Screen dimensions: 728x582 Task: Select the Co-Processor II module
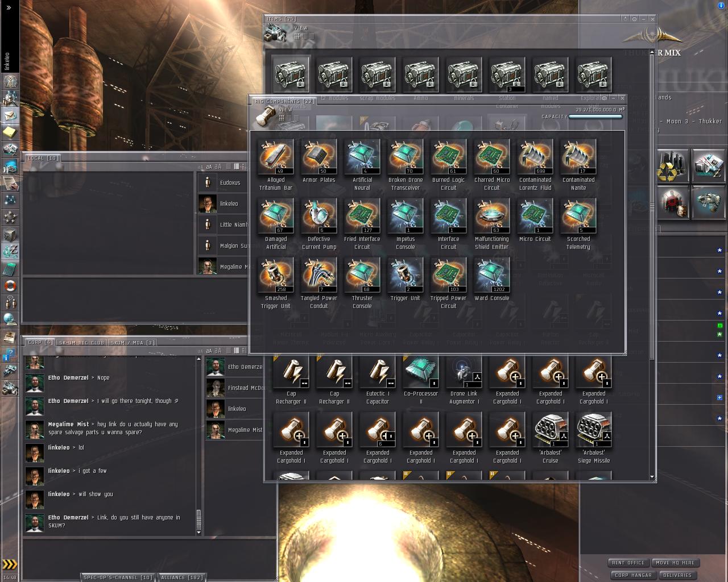[x=421, y=380]
